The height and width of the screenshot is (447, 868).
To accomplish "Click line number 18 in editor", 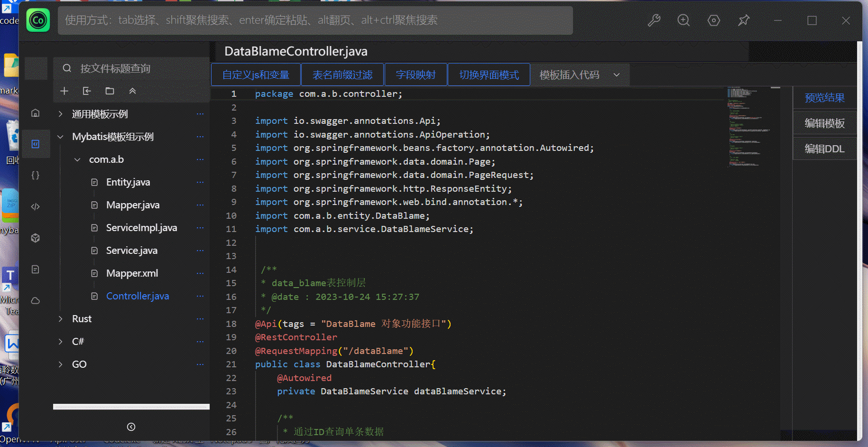I will tap(231, 324).
